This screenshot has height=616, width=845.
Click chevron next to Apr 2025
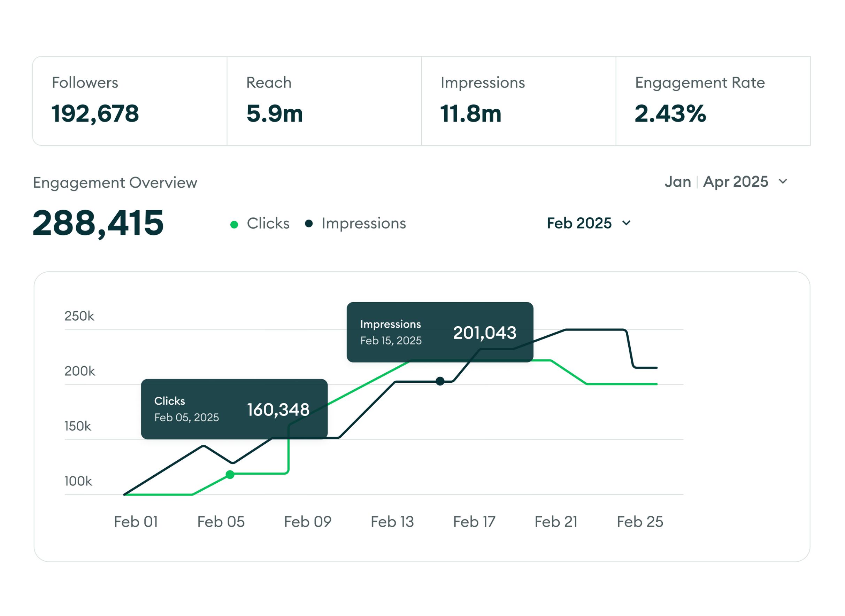pos(783,181)
